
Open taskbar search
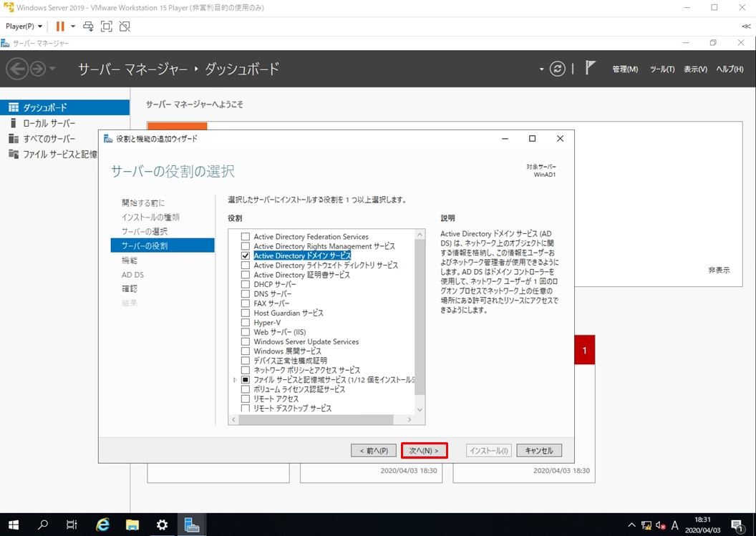click(43, 525)
